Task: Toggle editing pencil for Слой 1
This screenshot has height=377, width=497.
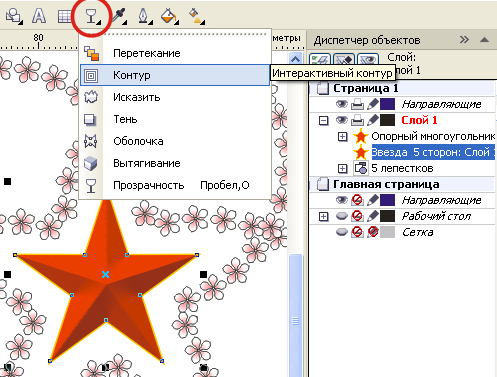Action: coord(373,120)
